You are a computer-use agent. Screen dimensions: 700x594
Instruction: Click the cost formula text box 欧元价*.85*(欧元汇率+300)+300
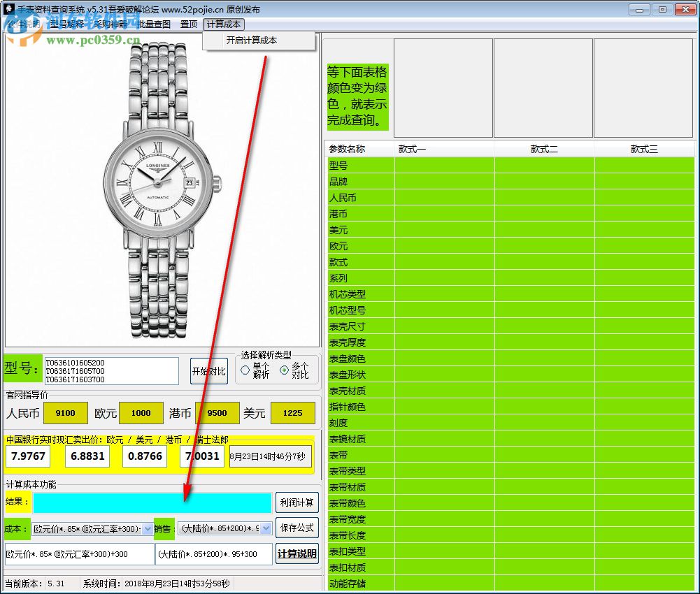tap(79, 554)
